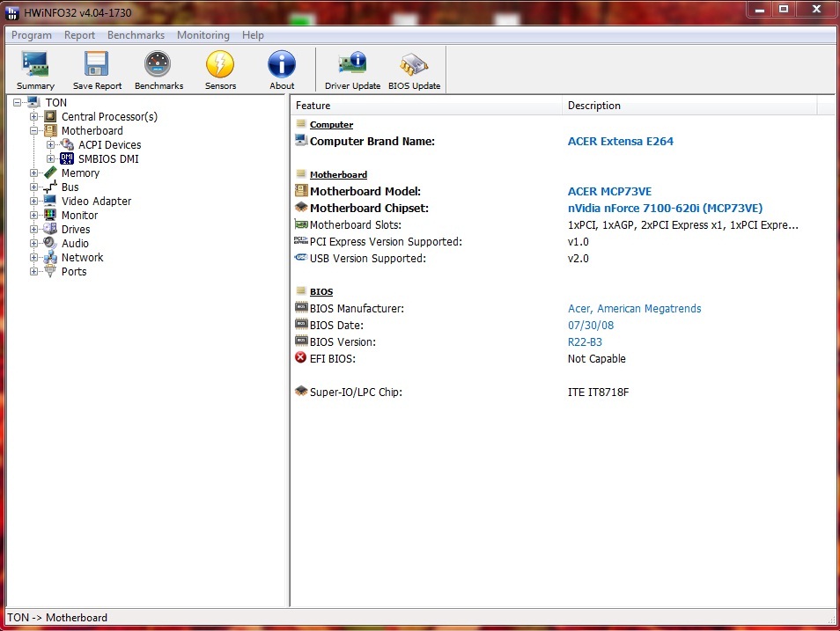Screen dimensions: 840x631
Task: Click the status bar path TON -> Motherboard
Action: (x=57, y=618)
